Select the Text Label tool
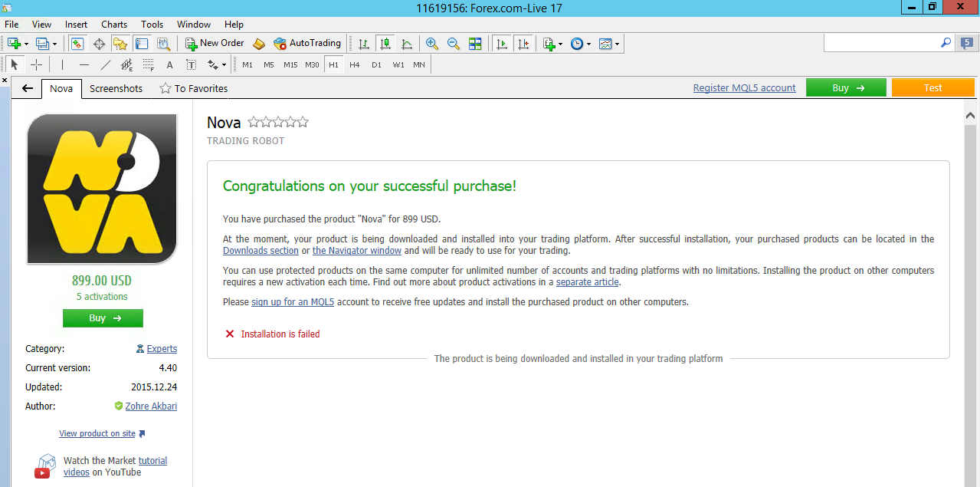The height and width of the screenshot is (487, 980). (192, 65)
